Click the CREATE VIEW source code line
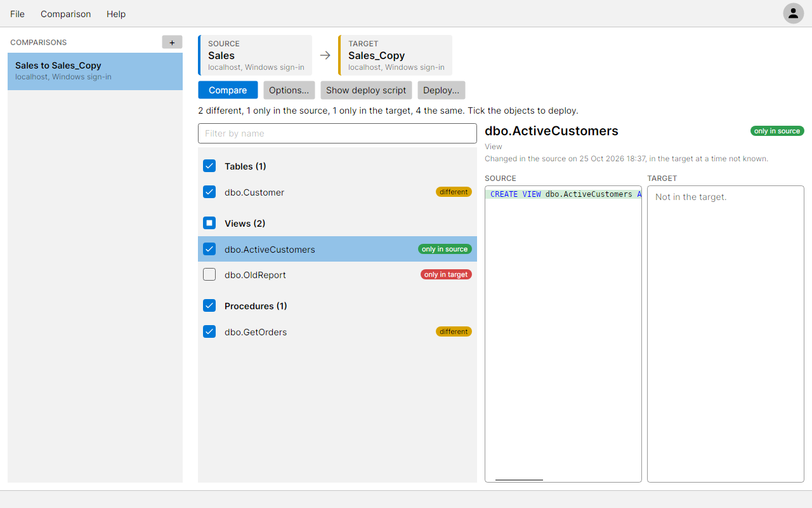Image resolution: width=812 pixels, height=508 pixels. (563, 194)
